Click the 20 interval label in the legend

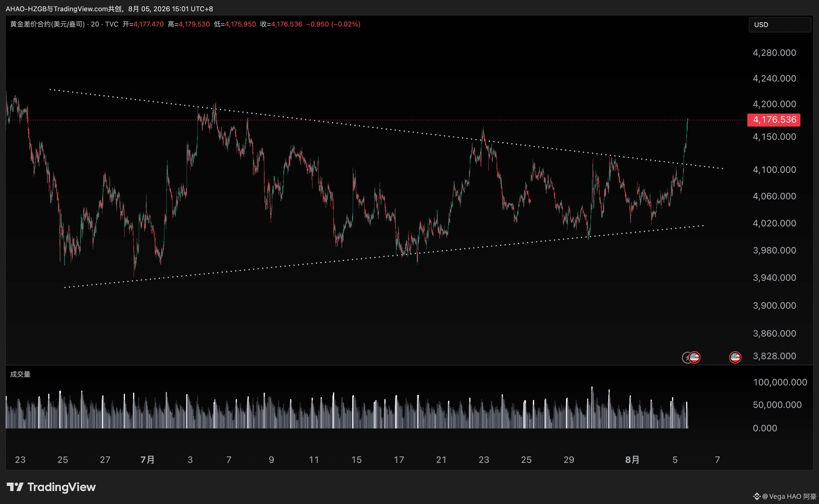(x=95, y=24)
